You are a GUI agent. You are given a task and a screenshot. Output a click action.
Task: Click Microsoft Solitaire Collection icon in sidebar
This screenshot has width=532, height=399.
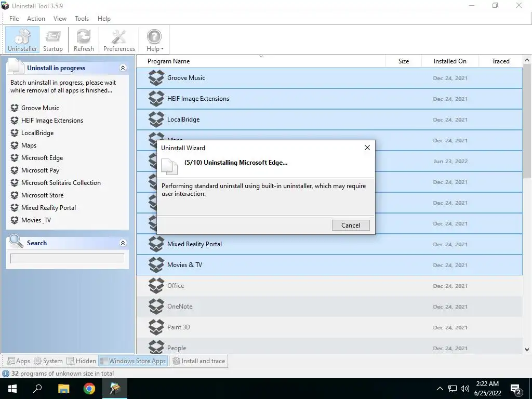click(14, 183)
